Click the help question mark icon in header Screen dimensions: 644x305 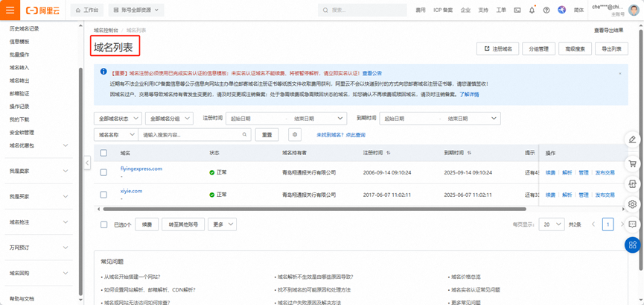click(x=546, y=10)
